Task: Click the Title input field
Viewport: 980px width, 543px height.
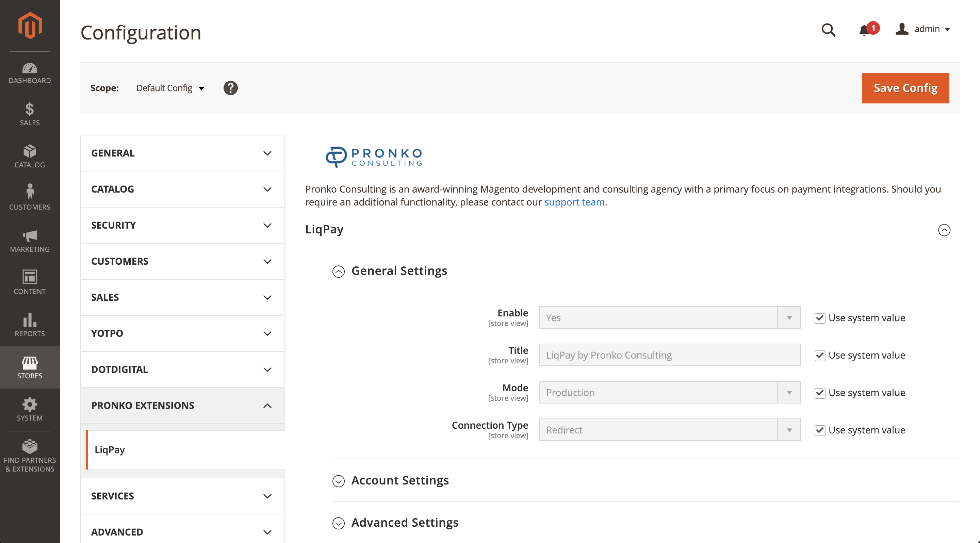Action: [669, 355]
